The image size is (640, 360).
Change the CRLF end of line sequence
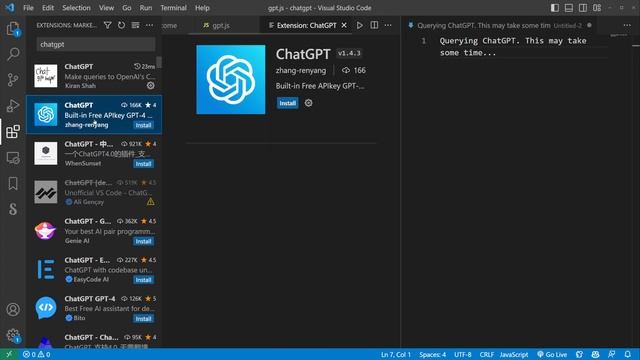click(x=487, y=354)
